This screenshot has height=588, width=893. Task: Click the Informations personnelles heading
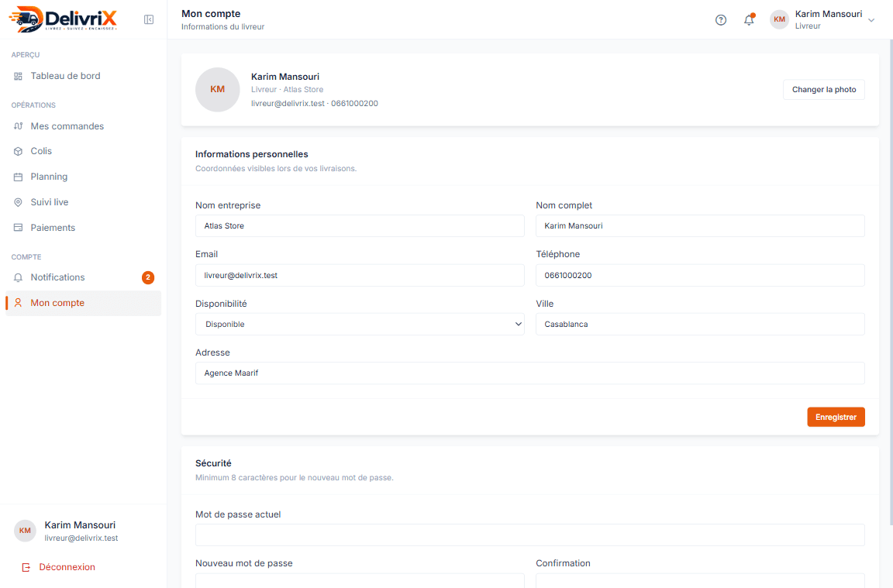pyautogui.click(x=252, y=154)
